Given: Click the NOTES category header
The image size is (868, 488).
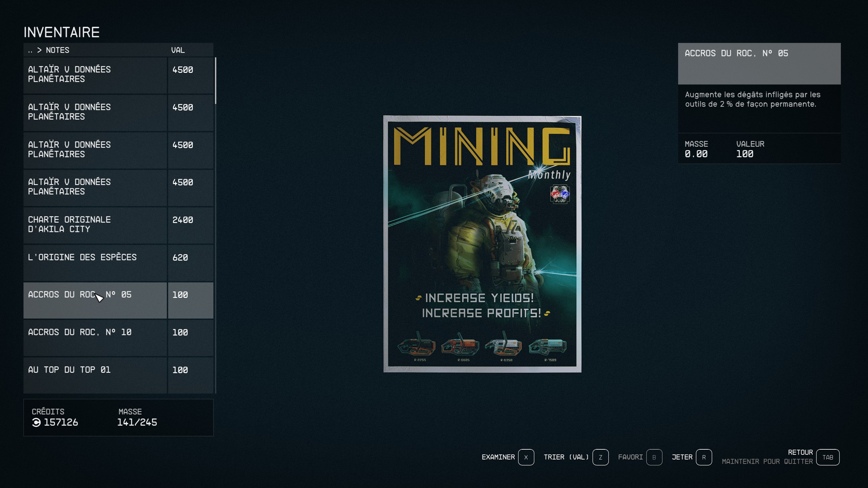Looking at the screenshot, I should point(57,50).
